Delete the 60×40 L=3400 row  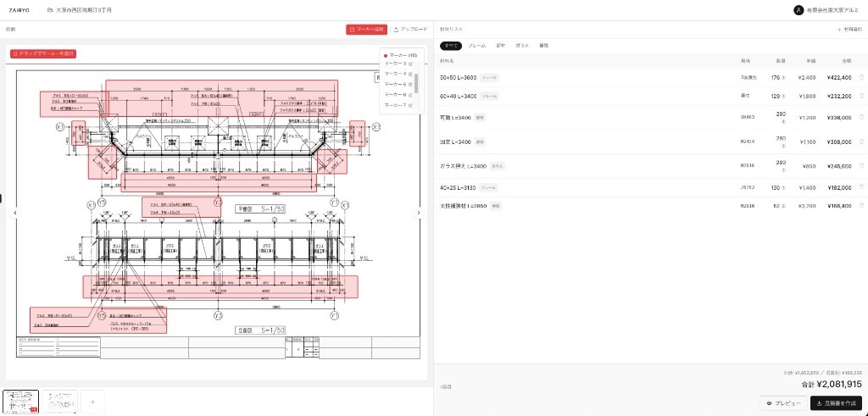pyautogui.click(x=861, y=96)
